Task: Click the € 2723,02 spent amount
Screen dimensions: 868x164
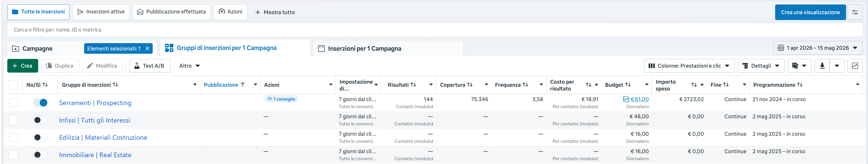Action: [x=692, y=99]
